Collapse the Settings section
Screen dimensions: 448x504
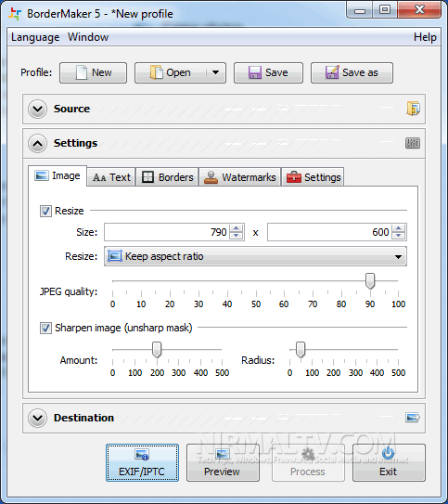coord(38,143)
